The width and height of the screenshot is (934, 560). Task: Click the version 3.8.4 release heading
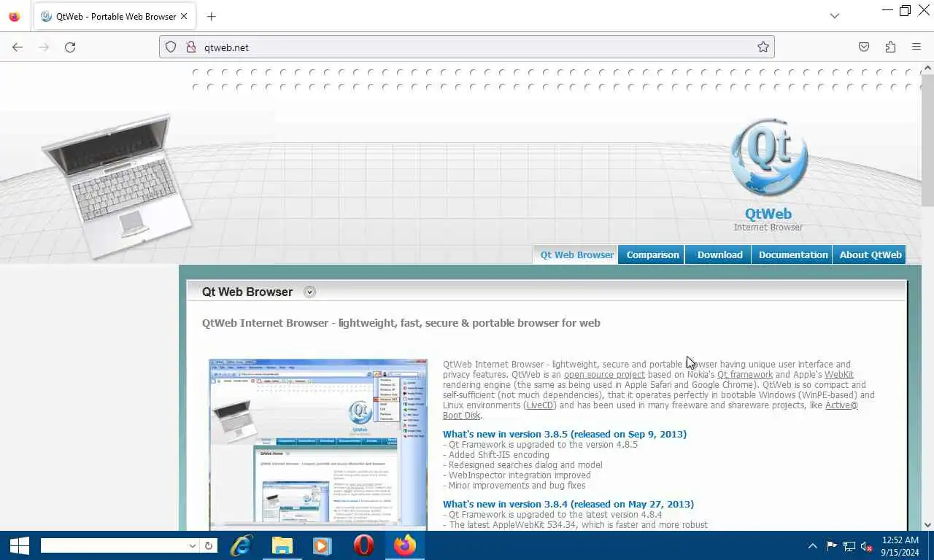pos(568,504)
